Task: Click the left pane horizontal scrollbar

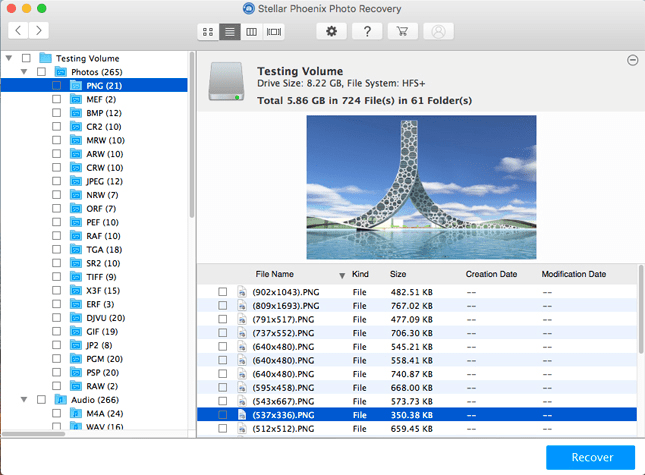Action: tap(33, 433)
